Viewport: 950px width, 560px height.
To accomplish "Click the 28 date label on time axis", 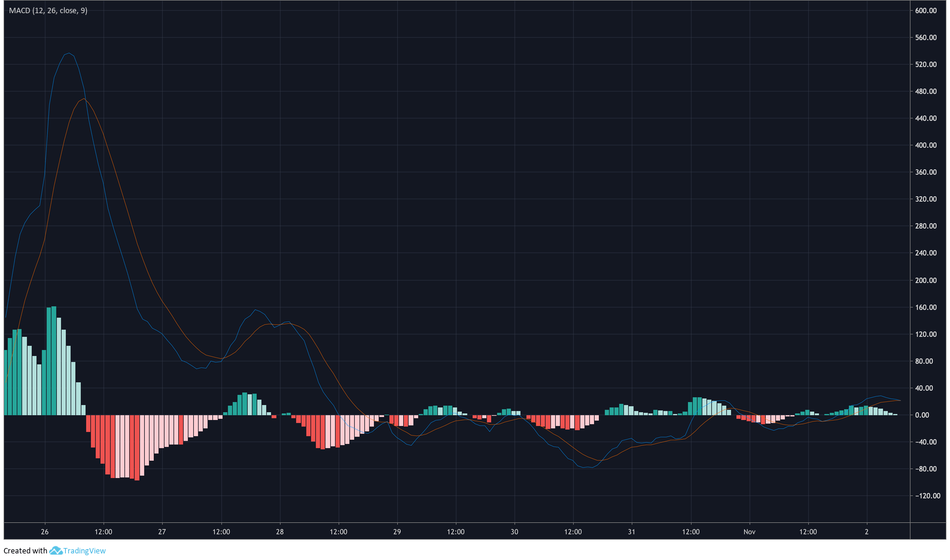I will (280, 532).
